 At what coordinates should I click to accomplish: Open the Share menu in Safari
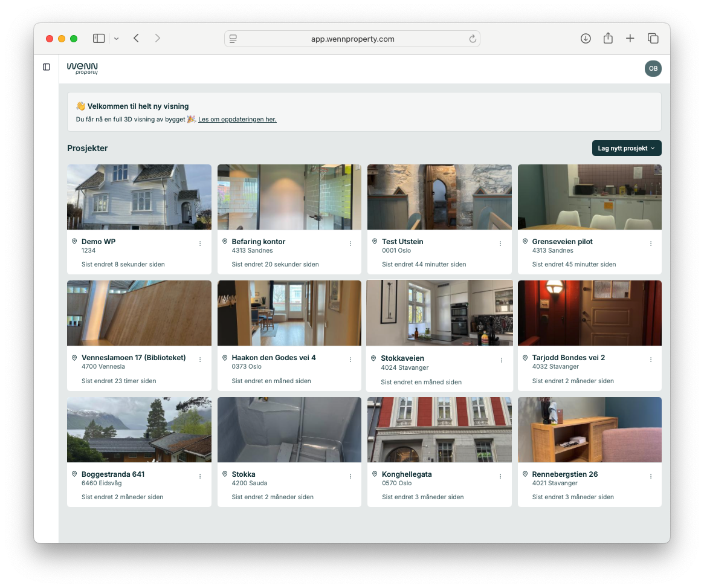pos(608,38)
